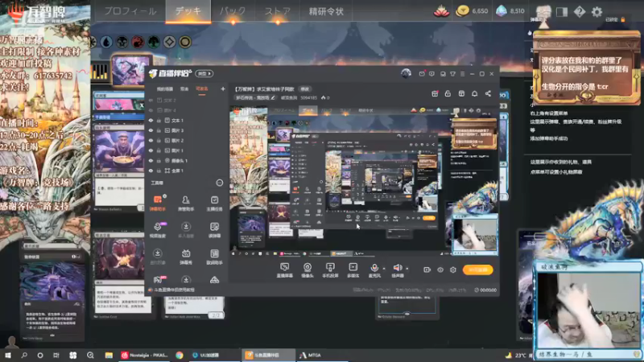The image size is (644, 362).
Task: Open the MTG Arena help question icon
Action: click(579, 12)
